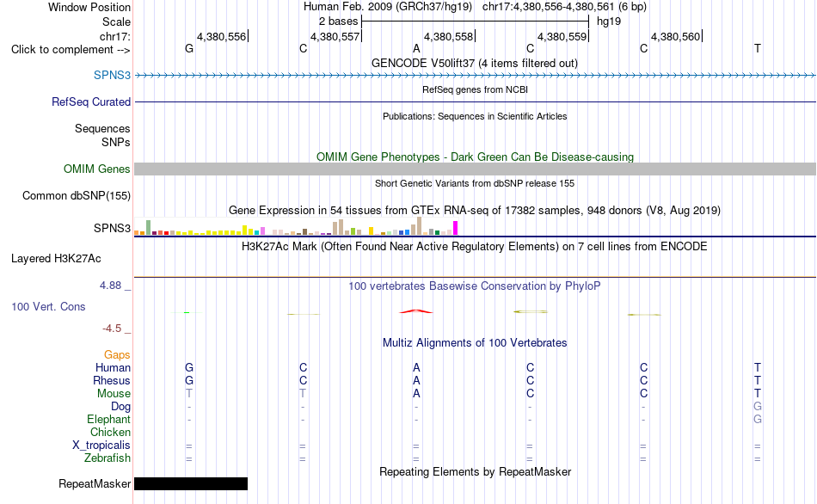Click the magenta bar ending the GTEx chart
The height and width of the screenshot is (504, 817).
pos(456,228)
